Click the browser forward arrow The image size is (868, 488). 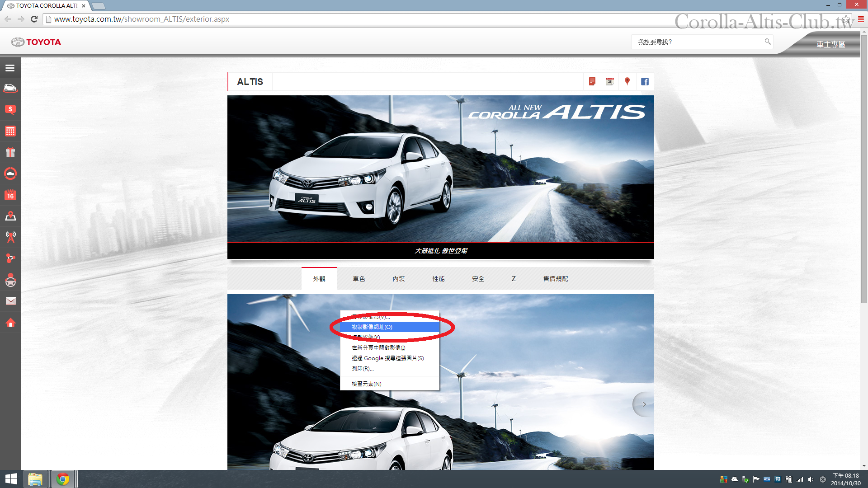click(21, 19)
